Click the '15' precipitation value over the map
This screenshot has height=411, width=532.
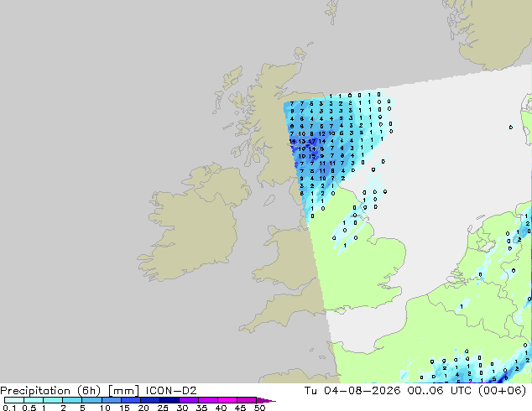312,156
